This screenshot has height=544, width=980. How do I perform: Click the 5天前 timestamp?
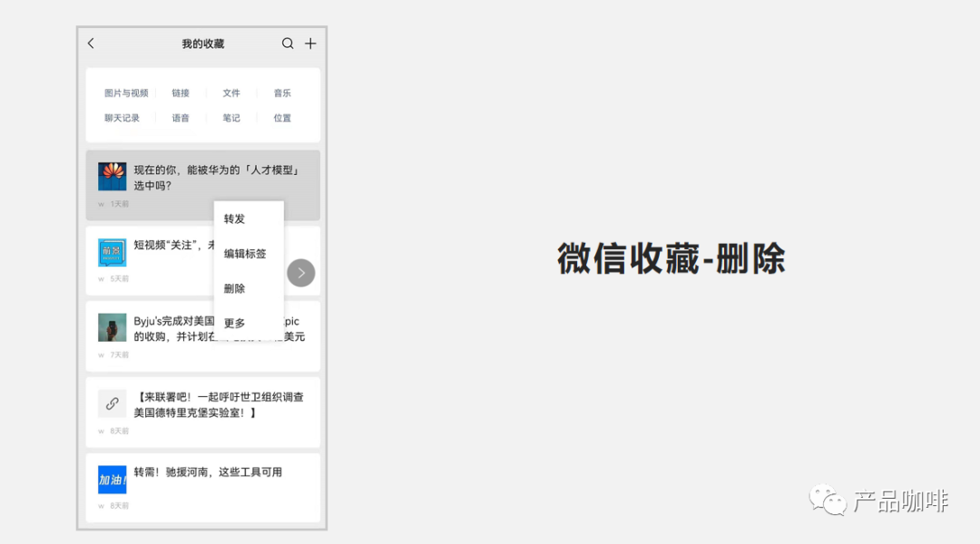pos(120,279)
